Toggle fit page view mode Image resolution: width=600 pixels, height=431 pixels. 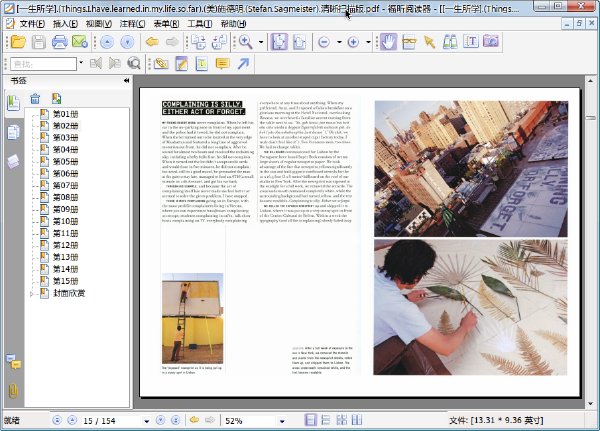click(279, 42)
